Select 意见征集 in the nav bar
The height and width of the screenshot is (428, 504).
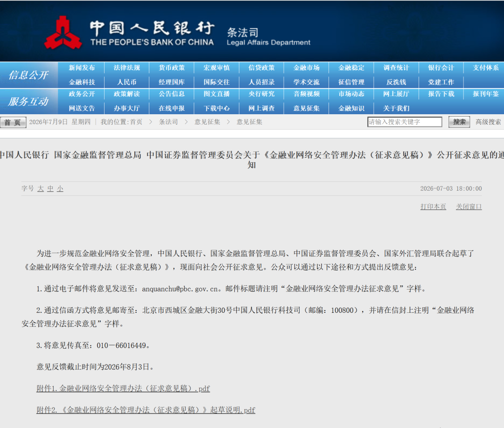306,109
